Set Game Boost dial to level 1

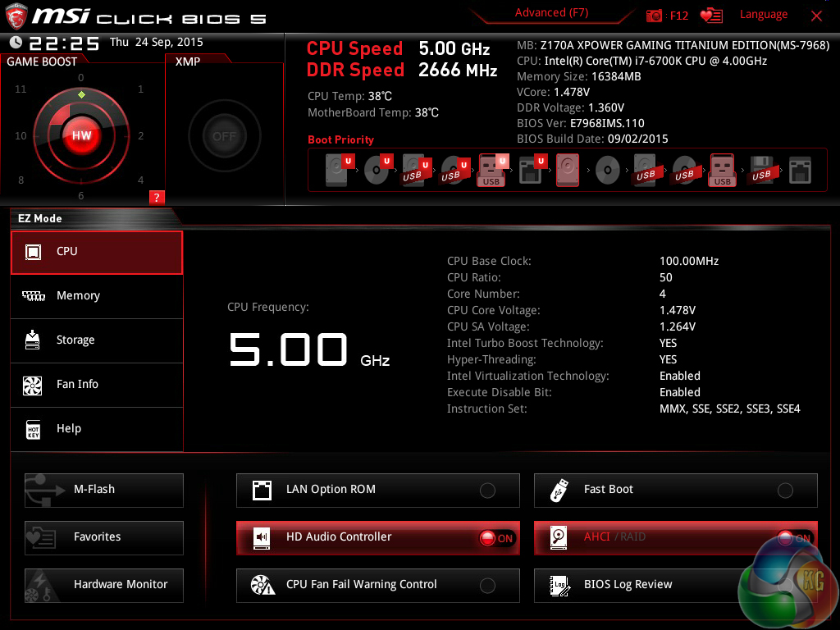(x=140, y=89)
